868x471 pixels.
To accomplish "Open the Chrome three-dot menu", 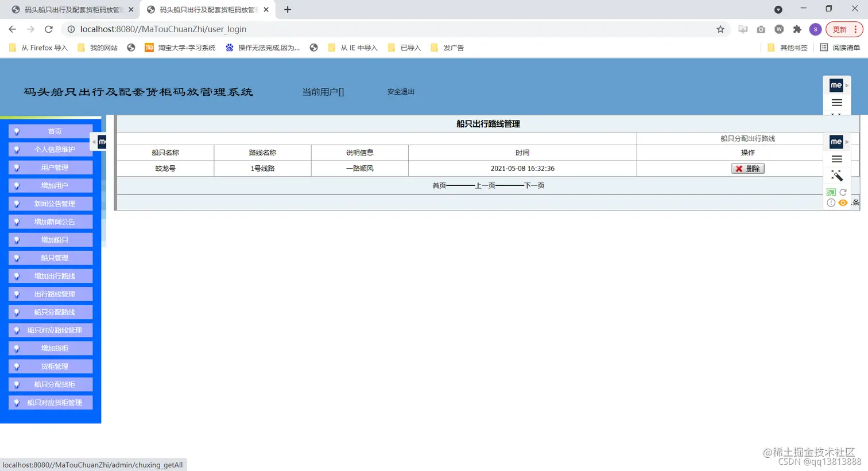I will (x=858, y=29).
